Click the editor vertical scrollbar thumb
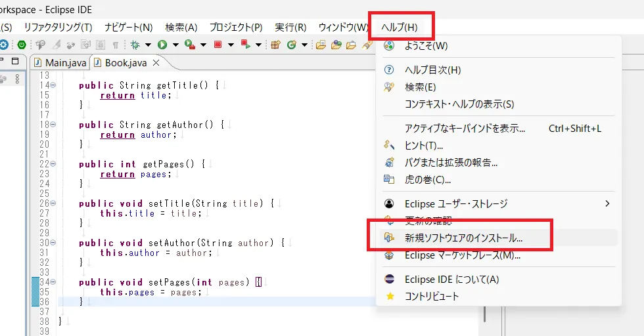Viewport: 644px width, 336px height. 484,314
